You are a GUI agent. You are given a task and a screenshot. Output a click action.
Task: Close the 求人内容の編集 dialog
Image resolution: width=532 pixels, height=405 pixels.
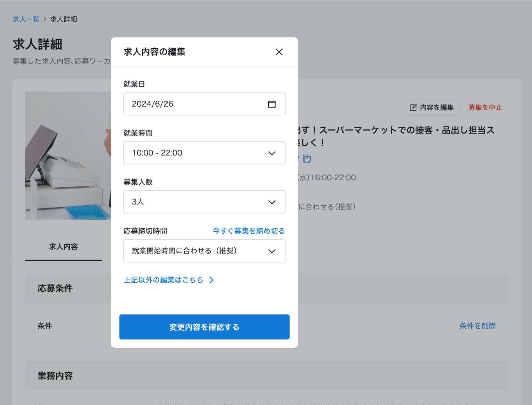[279, 52]
